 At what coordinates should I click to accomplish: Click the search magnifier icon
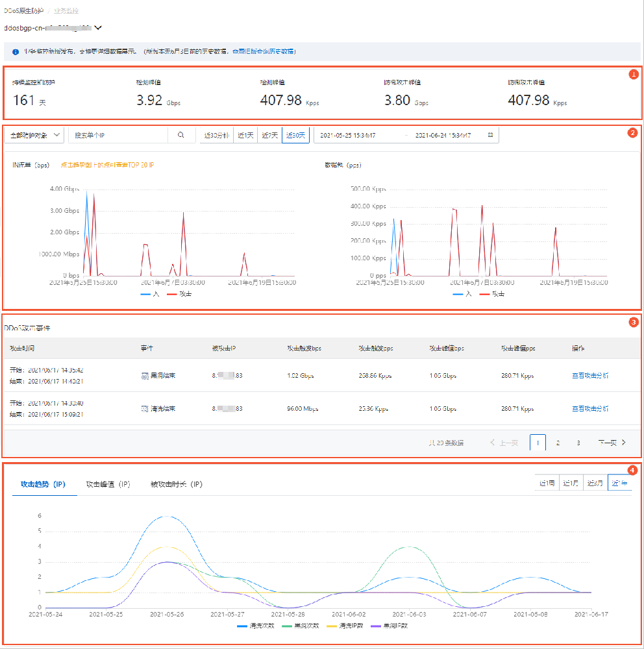coord(181,135)
